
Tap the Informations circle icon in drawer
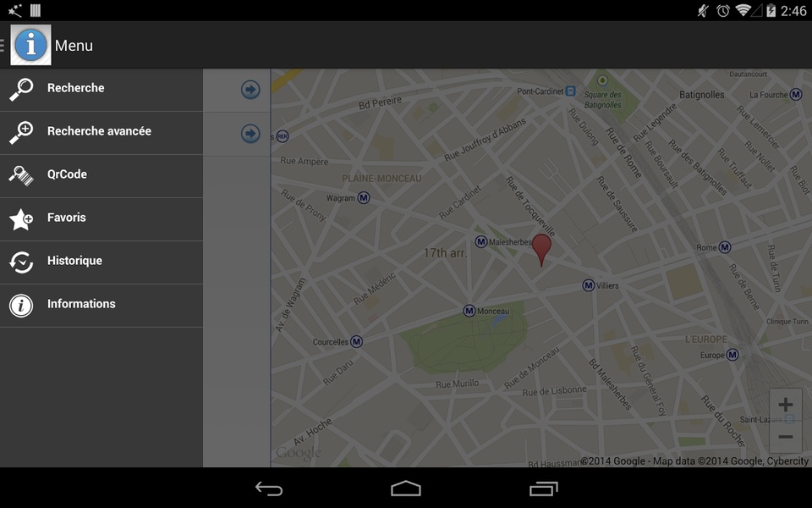(x=21, y=306)
